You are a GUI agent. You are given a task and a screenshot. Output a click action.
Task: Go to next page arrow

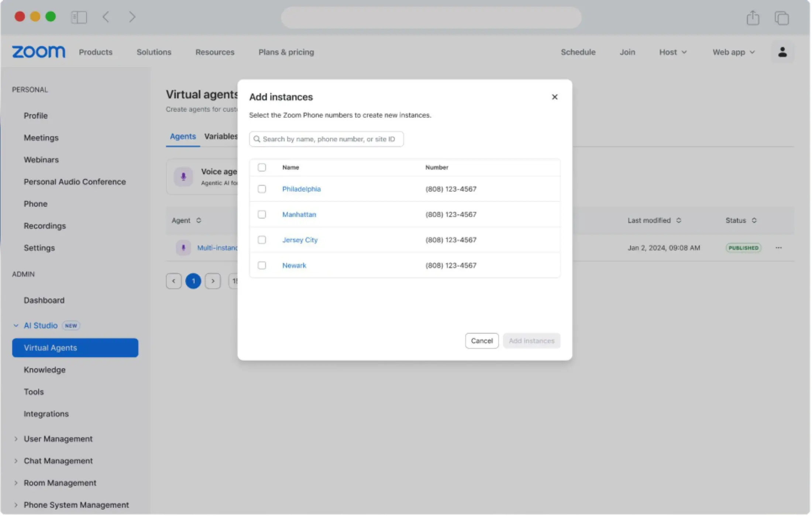coord(213,281)
